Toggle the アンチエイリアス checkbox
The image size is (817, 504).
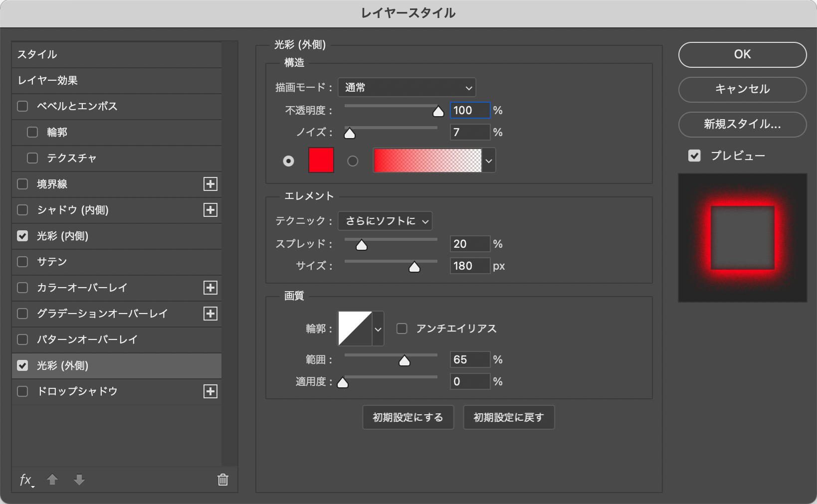click(x=402, y=329)
